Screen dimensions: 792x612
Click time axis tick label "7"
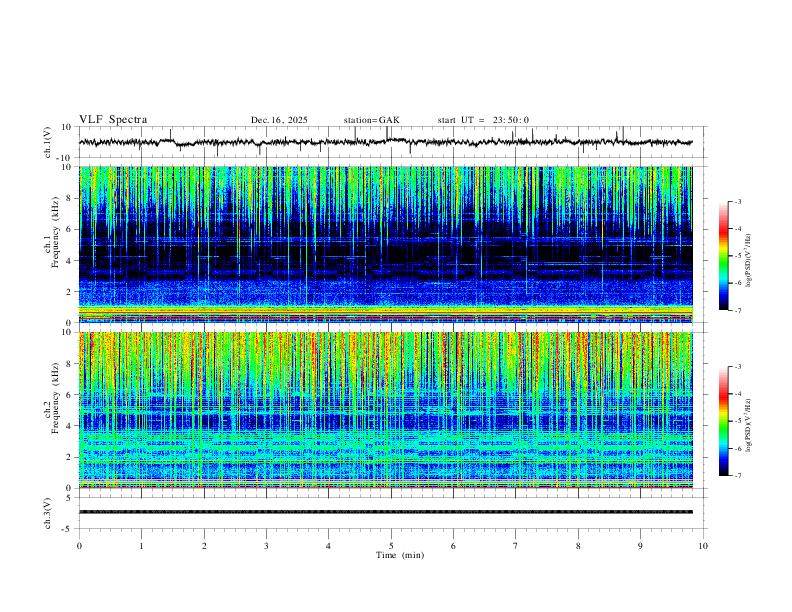pyautogui.click(x=516, y=546)
